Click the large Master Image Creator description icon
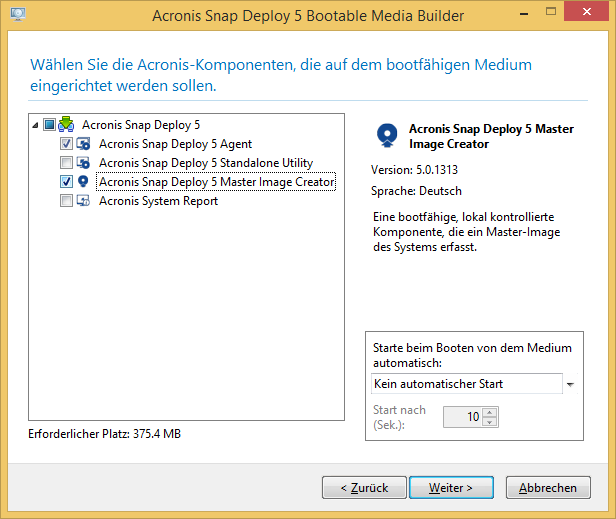Viewport: 616px width, 519px height. tap(387, 136)
